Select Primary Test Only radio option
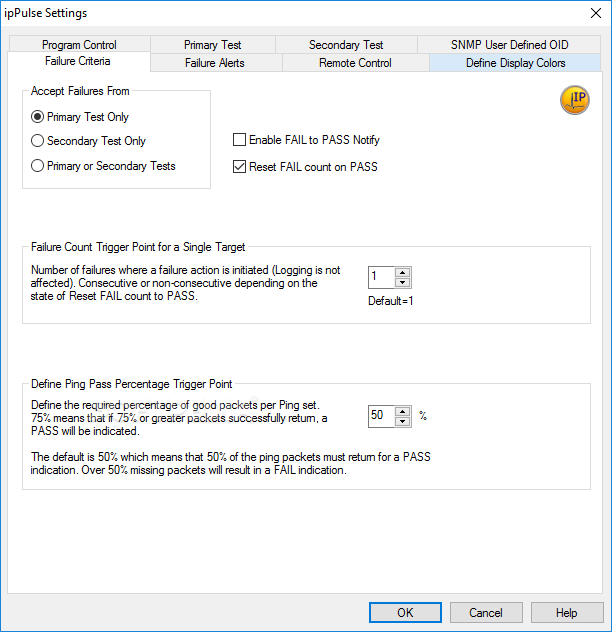Image resolution: width=612 pixels, height=632 pixels. (x=79, y=117)
